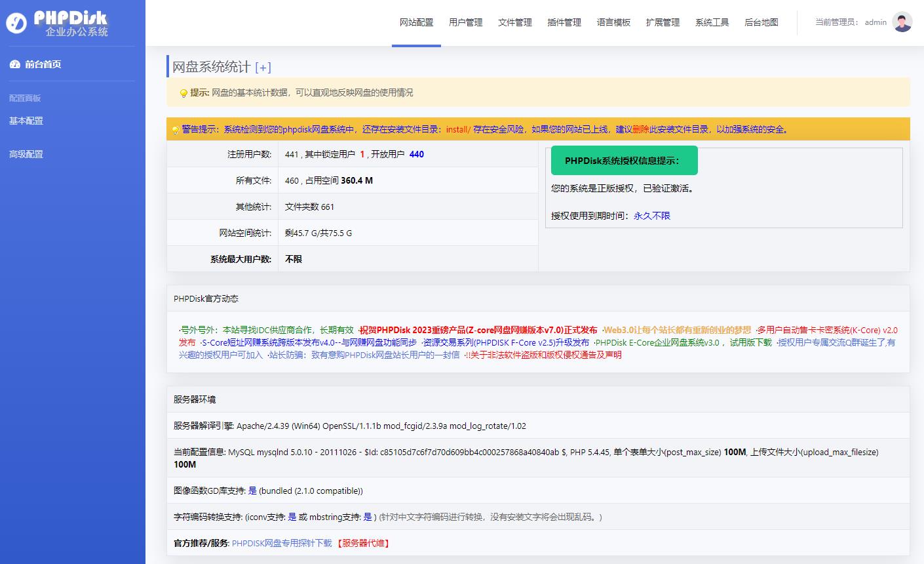
Task: Open the 资源交易系列 F-Core v2.5 link
Action: (x=506, y=342)
